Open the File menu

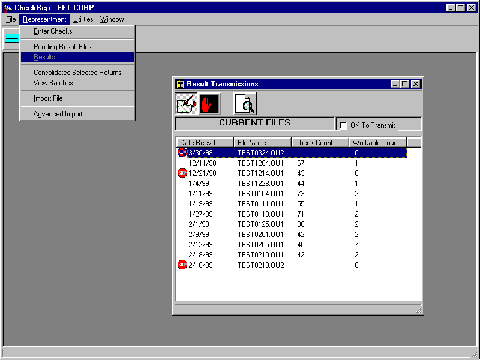11,19
